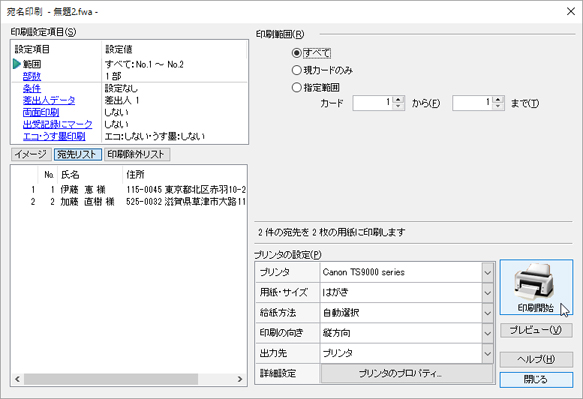Screen dimensions: 583x399
Task: Switch to the 印刷除外リスト tab
Action: (137, 154)
